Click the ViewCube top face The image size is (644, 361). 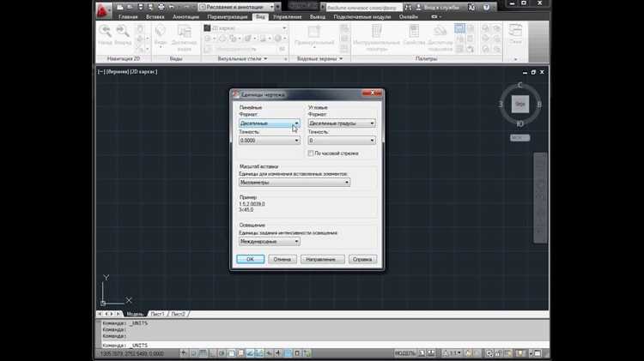519,104
